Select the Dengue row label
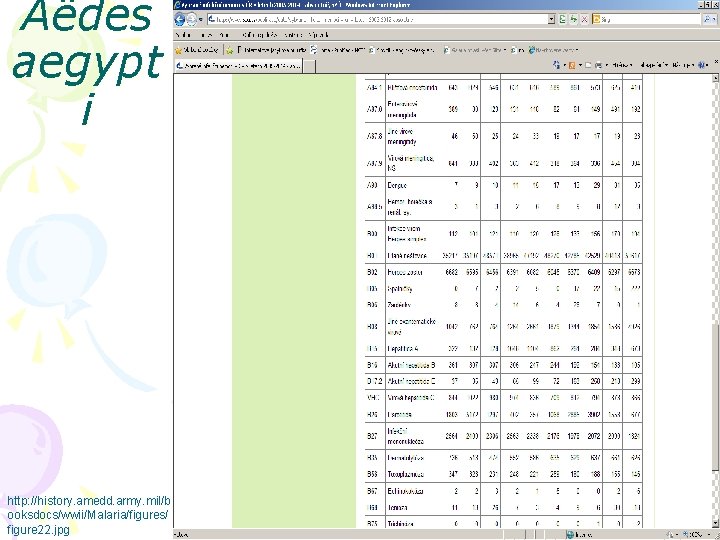 [x=397, y=185]
